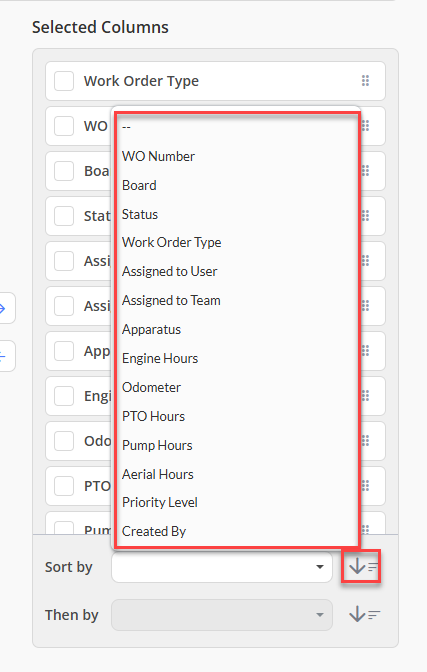Choose Priority Level in the sort list

(159, 502)
